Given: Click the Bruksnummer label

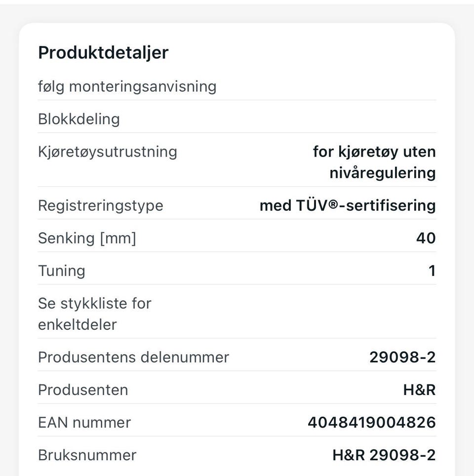Looking at the screenshot, I should (x=87, y=455).
